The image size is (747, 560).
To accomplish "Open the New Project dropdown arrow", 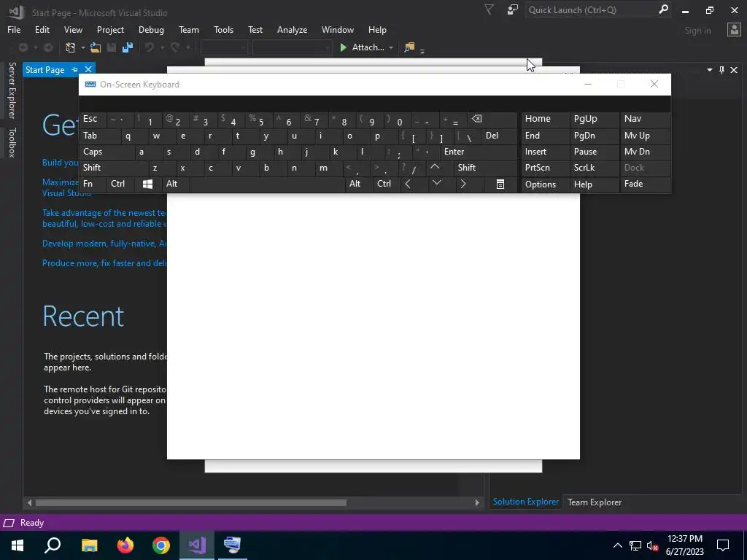I will (x=82, y=47).
